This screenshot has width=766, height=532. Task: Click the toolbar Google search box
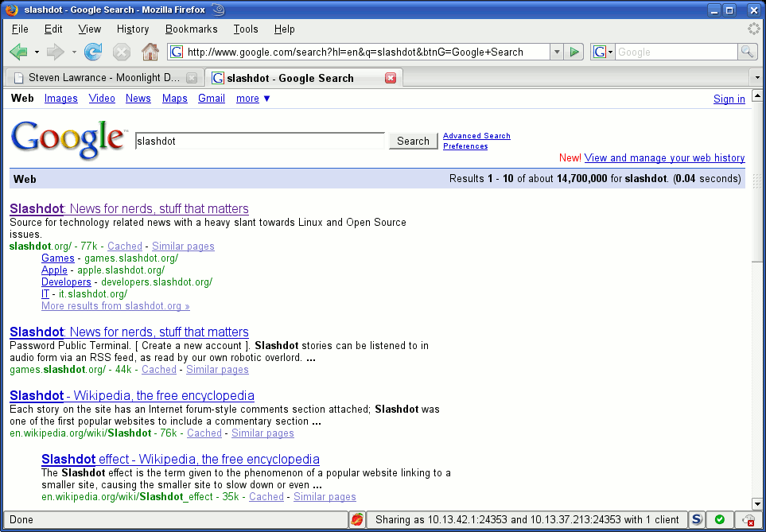tap(677, 52)
